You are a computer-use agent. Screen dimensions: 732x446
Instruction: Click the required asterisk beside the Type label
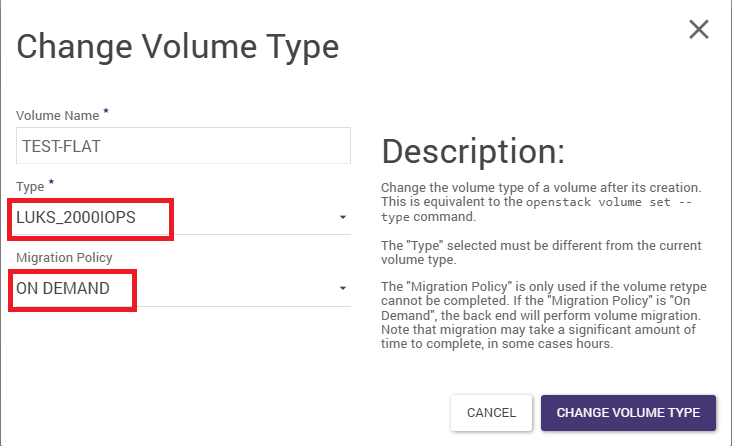(x=51, y=183)
